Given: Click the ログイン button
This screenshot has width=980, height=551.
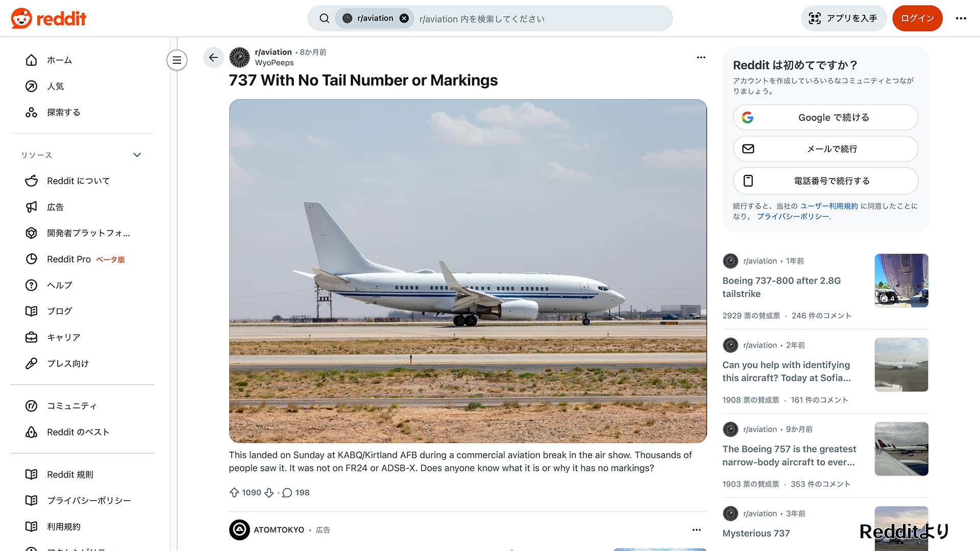Looking at the screenshot, I should point(917,18).
